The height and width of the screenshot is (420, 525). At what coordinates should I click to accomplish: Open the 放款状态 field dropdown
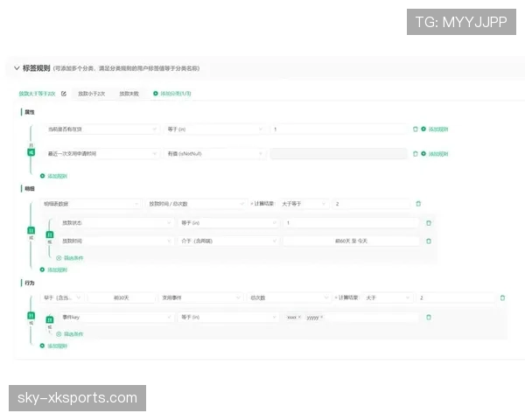[x=116, y=223]
